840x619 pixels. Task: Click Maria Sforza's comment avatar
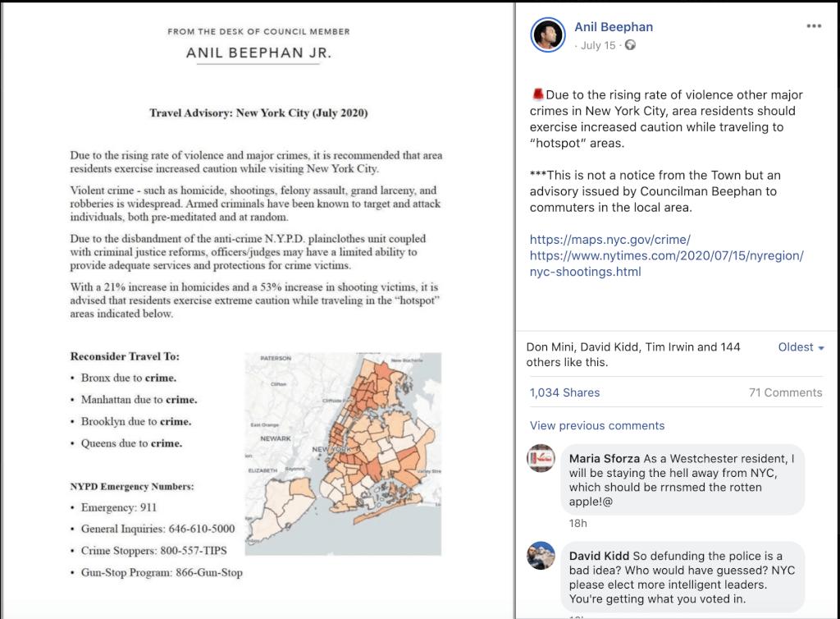click(x=541, y=458)
